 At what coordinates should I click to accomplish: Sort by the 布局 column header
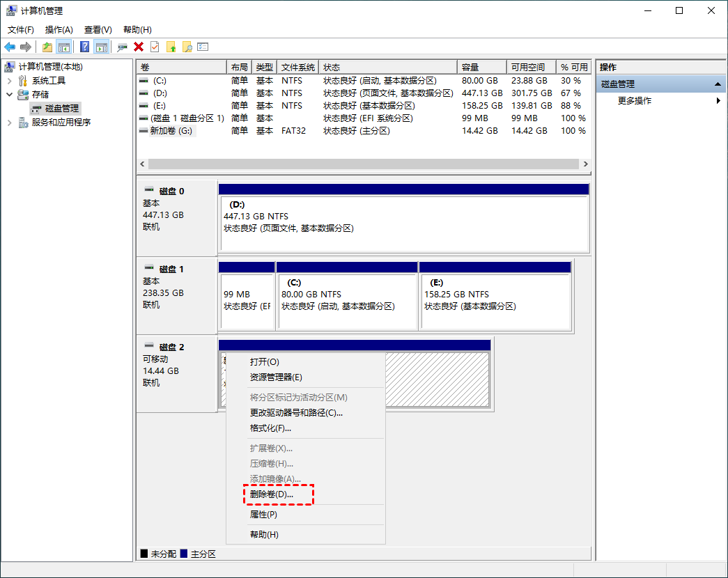click(x=239, y=68)
